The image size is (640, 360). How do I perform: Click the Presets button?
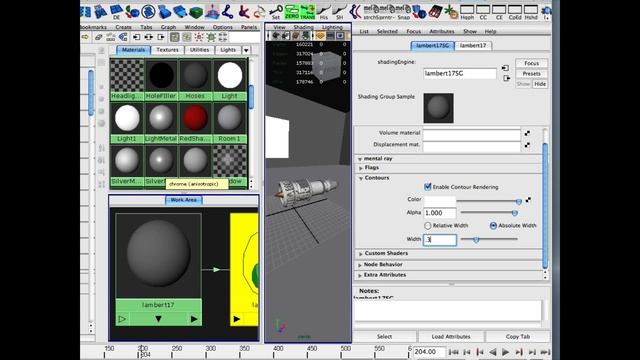tap(531, 73)
